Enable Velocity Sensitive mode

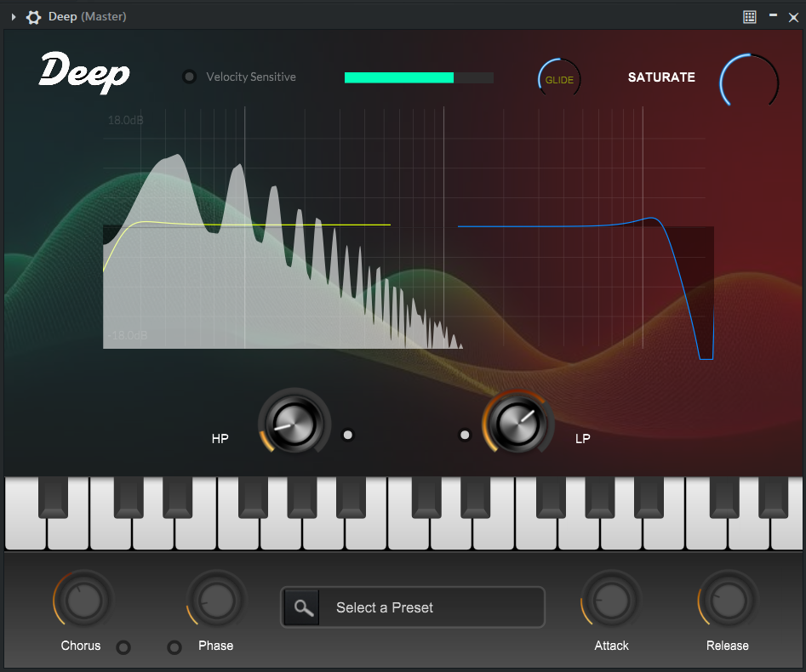coord(189,77)
